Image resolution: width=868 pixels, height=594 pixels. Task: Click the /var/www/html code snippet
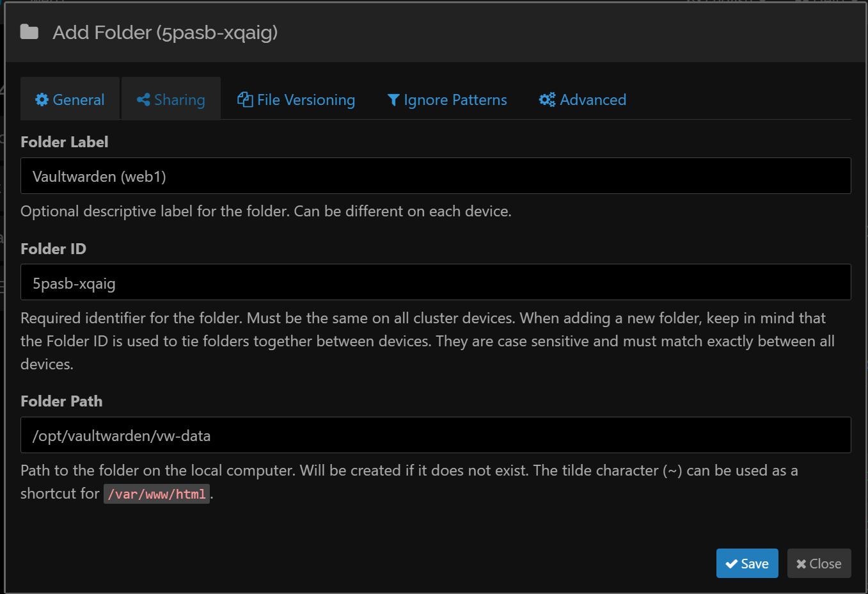click(x=157, y=494)
